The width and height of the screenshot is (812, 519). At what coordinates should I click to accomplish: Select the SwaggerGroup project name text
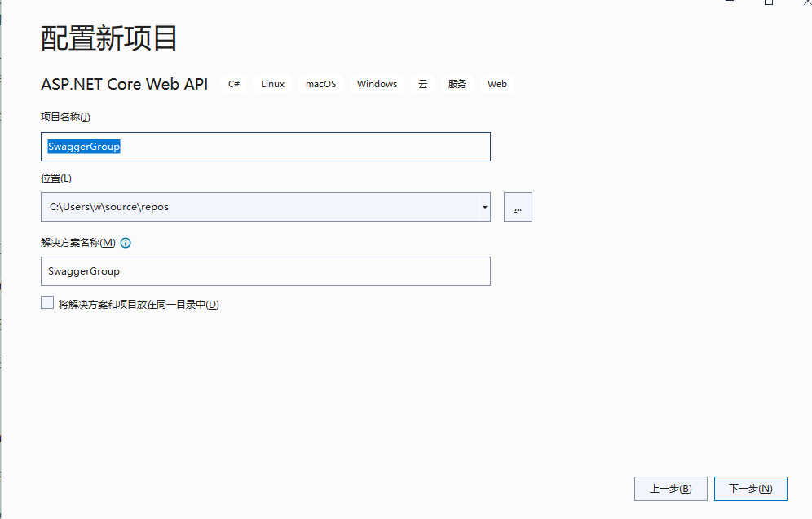tap(84, 146)
